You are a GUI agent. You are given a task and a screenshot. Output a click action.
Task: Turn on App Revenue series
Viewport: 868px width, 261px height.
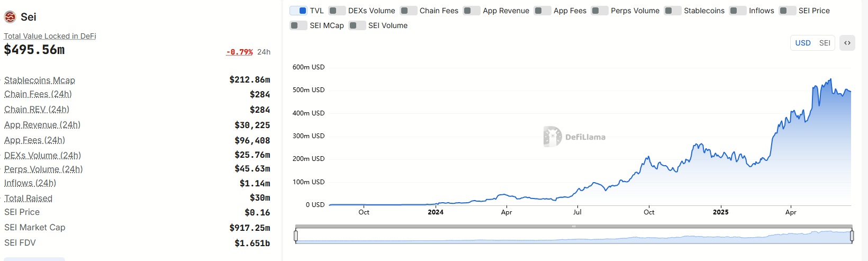coord(472,11)
